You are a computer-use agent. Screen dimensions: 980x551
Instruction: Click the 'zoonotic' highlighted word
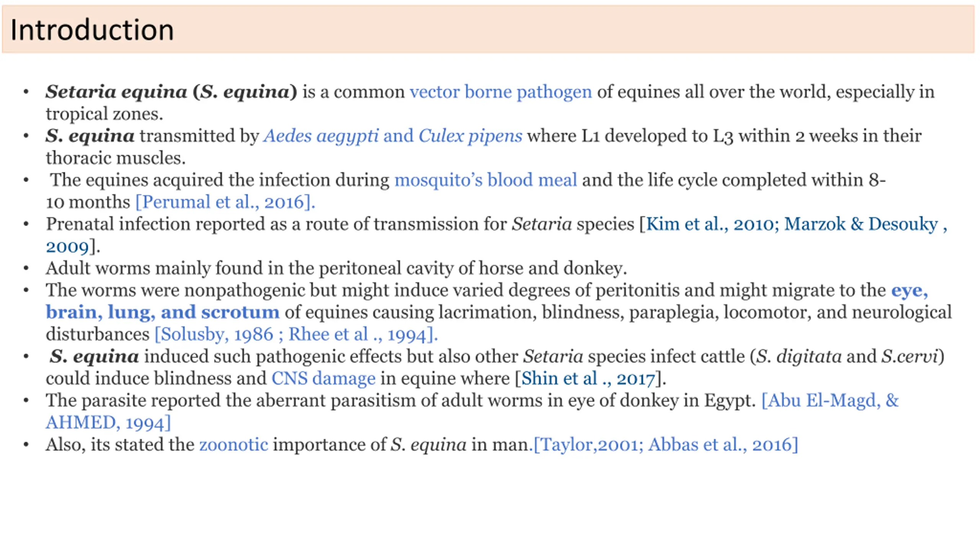click(234, 445)
